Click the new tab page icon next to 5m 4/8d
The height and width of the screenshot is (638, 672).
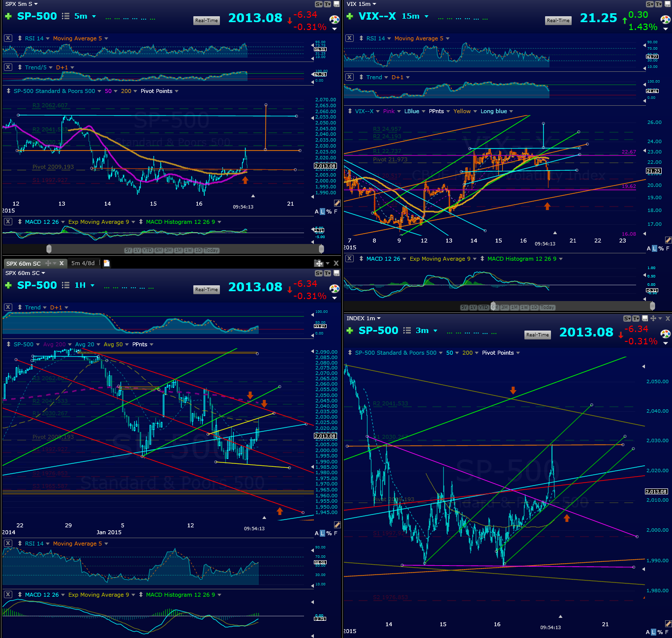tap(106, 263)
